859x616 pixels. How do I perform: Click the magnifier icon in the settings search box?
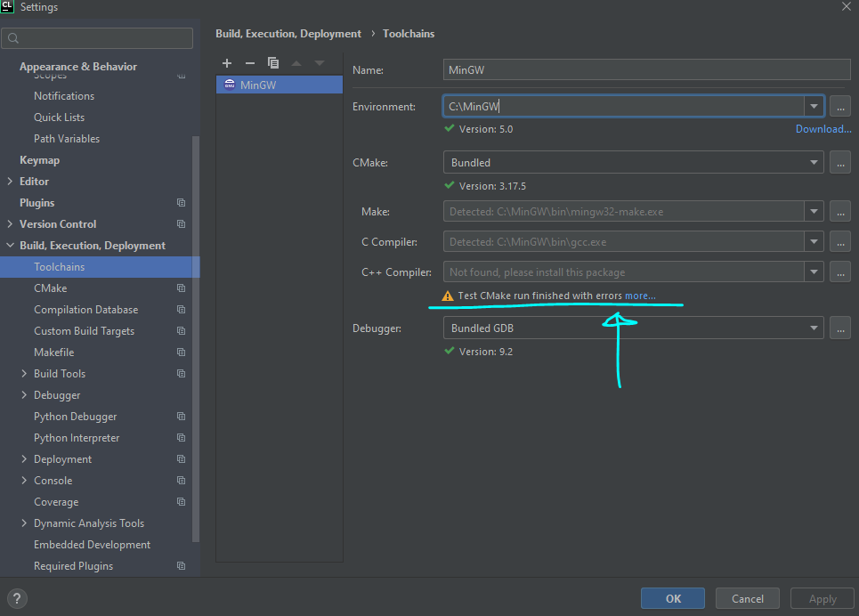(x=12, y=38)
